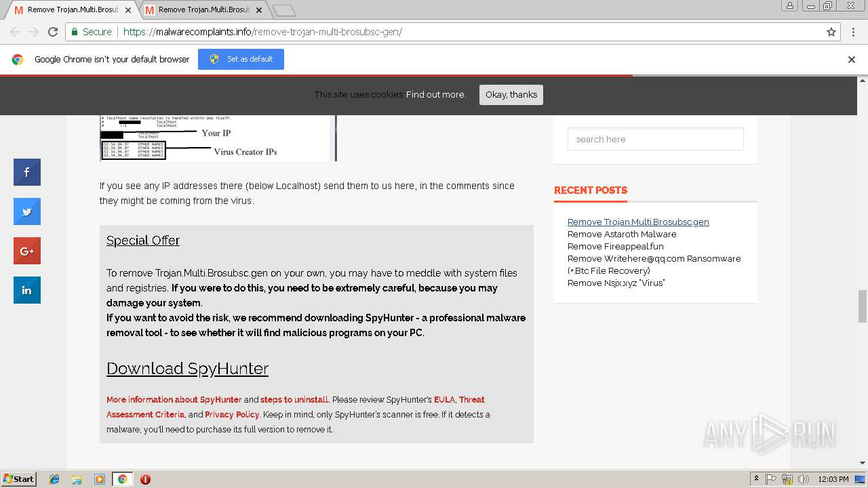The image size is (868, 488).
Task: Close the second Remove Trojan tab
Action: pos(259,10)
